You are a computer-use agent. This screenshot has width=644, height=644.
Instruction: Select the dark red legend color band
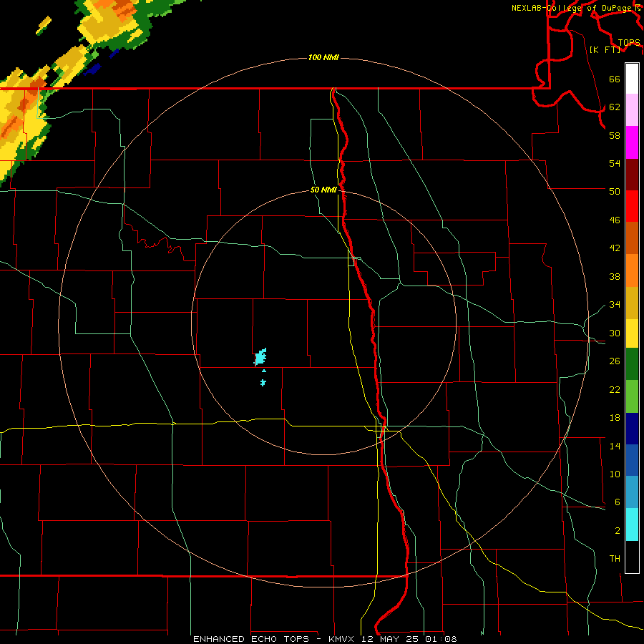632,174
